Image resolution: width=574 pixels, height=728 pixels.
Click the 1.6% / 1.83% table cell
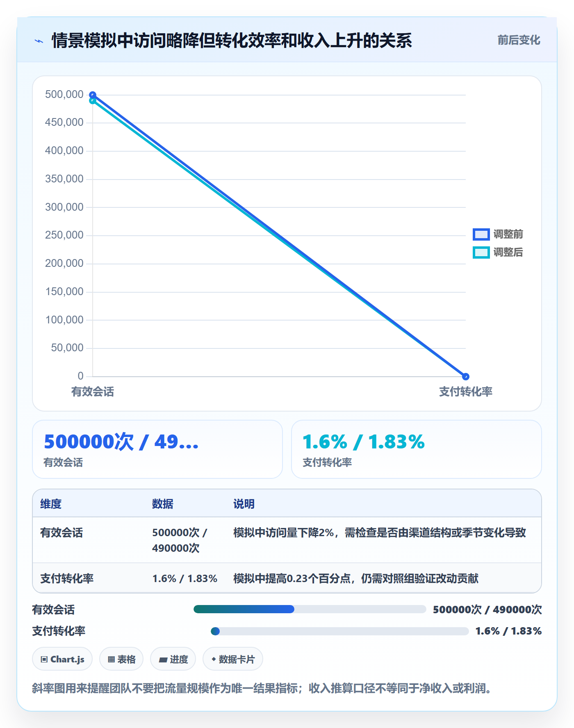185,578
